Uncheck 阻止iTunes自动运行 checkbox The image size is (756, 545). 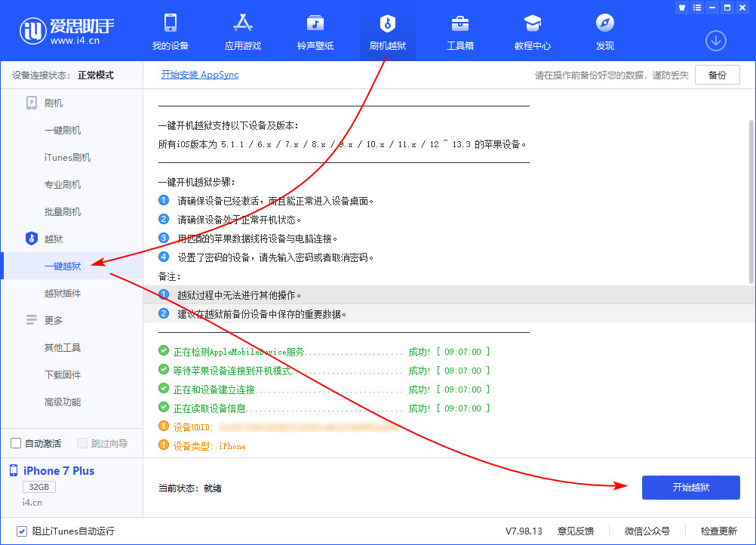click(x=22, y=531)
